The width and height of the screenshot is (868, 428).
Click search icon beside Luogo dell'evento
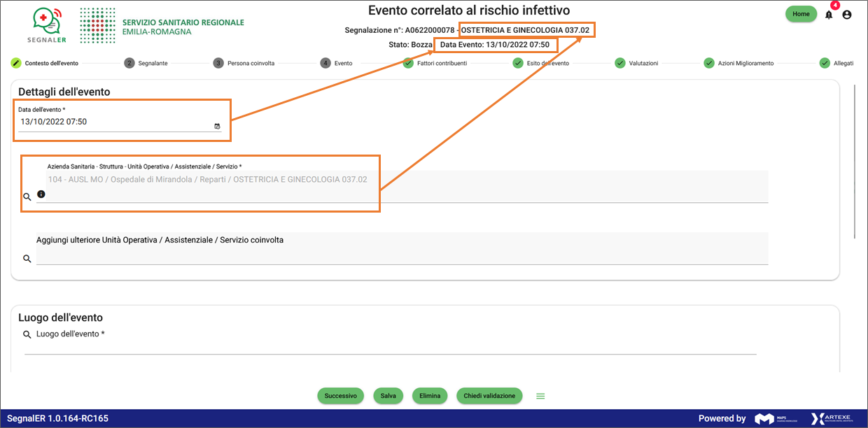(27, 335)
